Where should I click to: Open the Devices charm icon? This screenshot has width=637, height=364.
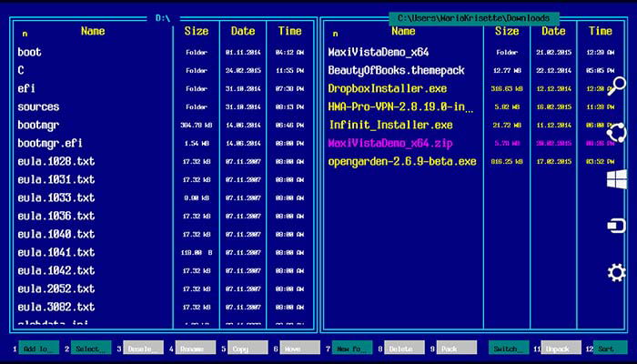[x=617, y=226]
